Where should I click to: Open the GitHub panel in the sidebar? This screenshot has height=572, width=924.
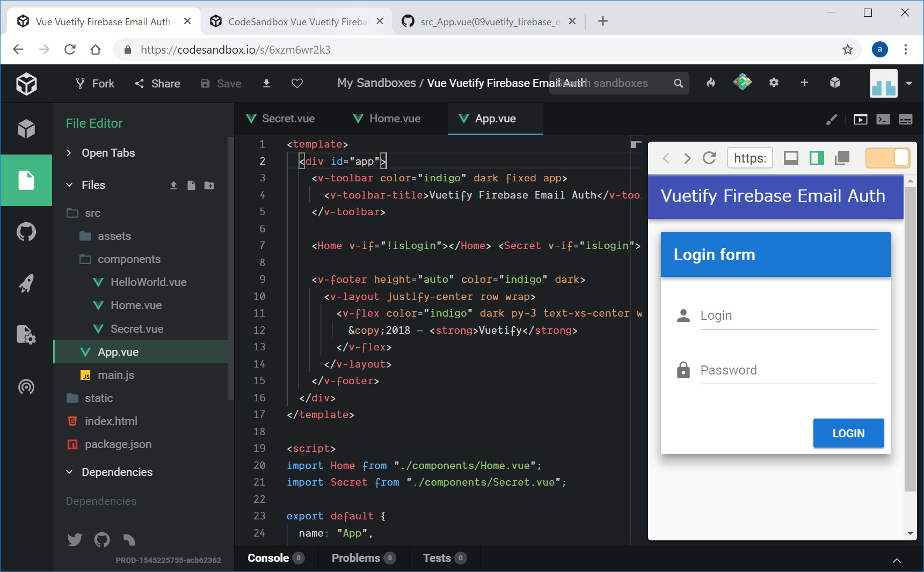[x=26, y=232]
